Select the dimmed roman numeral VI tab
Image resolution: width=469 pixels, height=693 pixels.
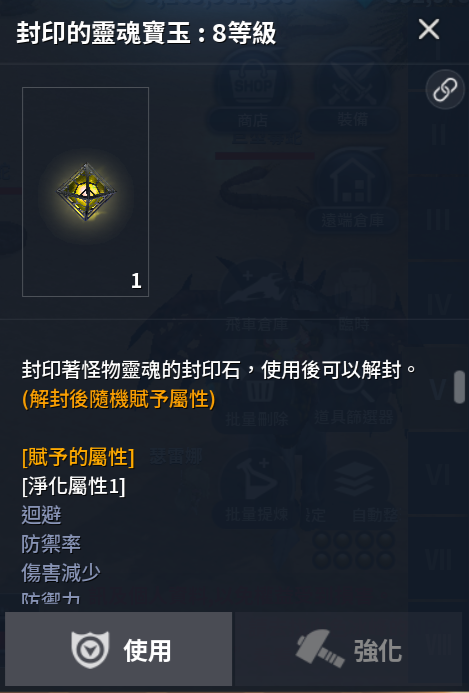coord(438,476)
